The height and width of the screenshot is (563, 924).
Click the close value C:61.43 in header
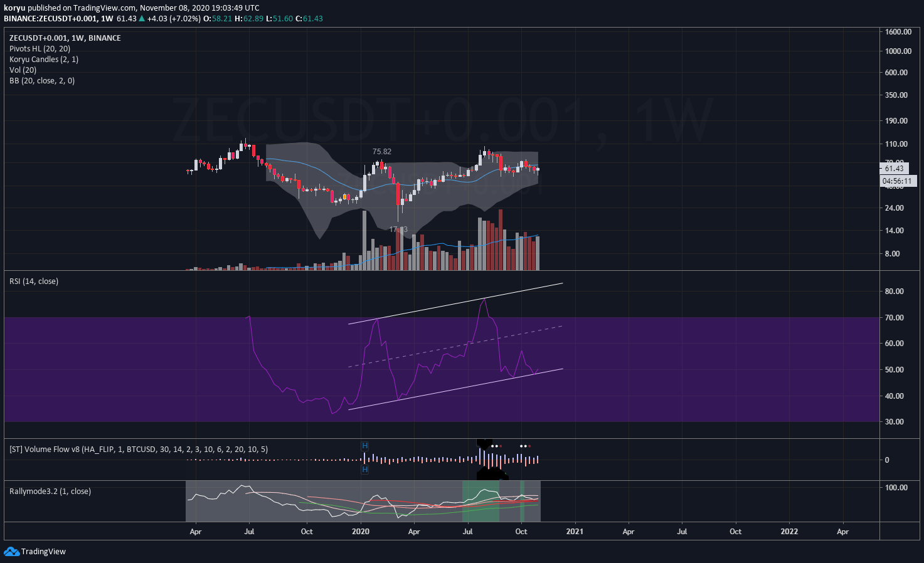309,19
